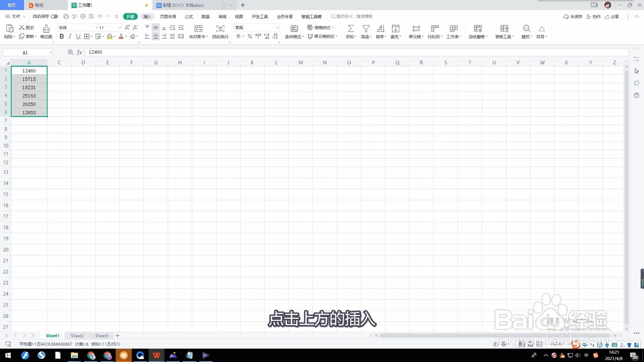Toggle italic formatting
Screen dimensions: 644x362
70,36
